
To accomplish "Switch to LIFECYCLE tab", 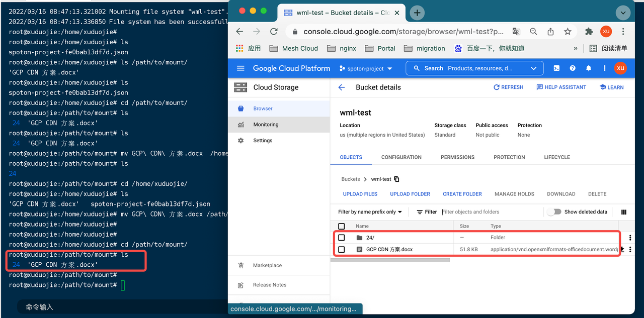I will pos(557,157).
